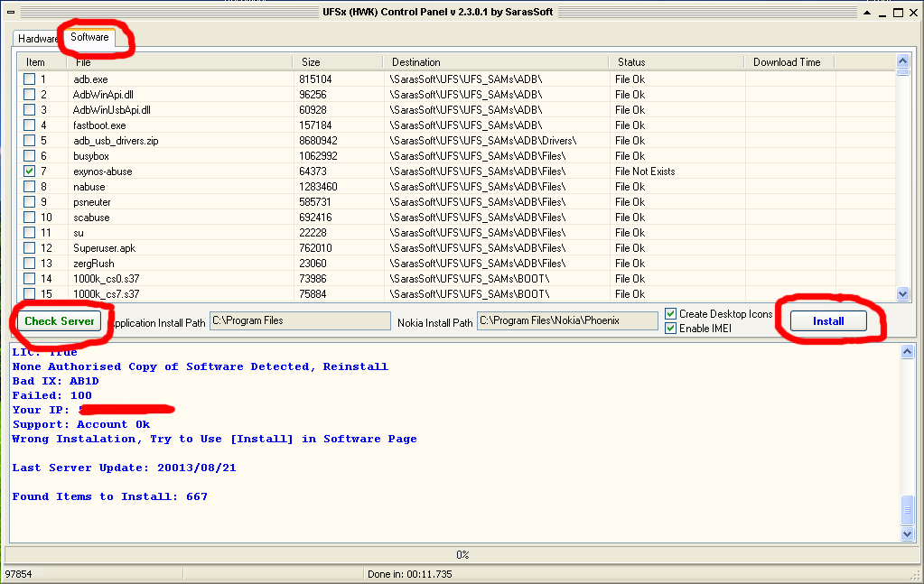Open window system menu icon in title bar
This screenshot has width=924, height=584.
click(x=11, y=12)
